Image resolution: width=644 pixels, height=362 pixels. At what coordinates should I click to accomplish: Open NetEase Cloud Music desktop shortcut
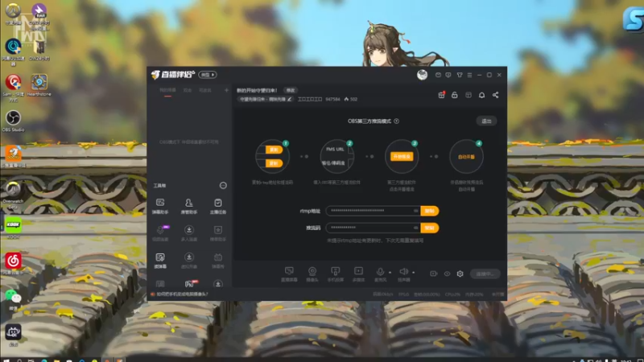click(13, 264)
